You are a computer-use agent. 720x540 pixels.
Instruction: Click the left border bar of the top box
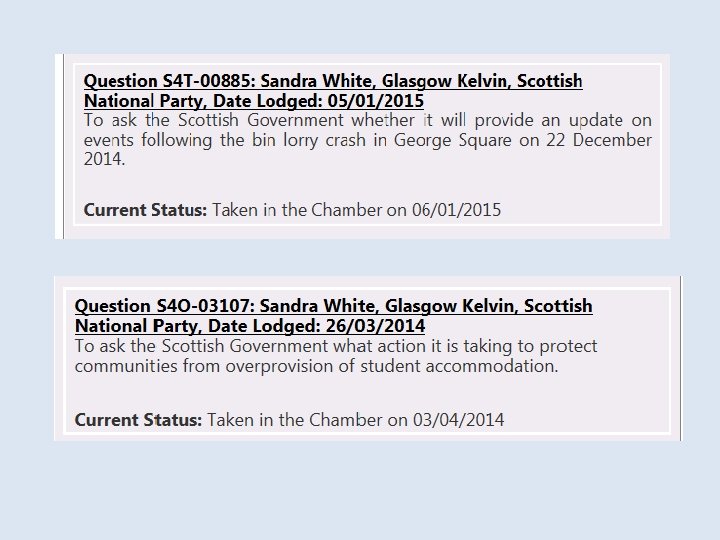coord(62,146)
